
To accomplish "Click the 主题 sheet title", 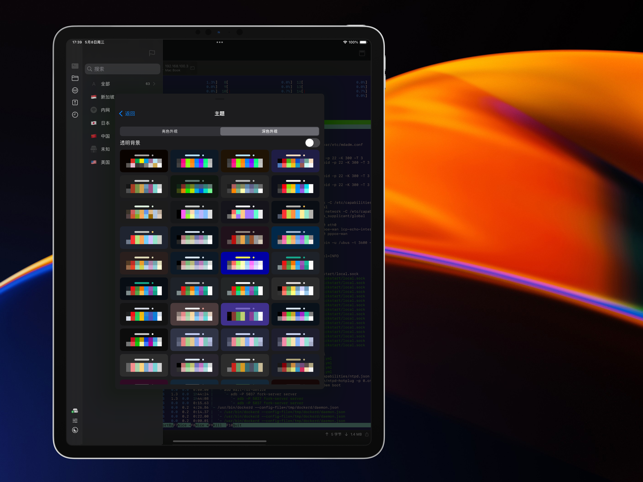I will pos(220,114).
